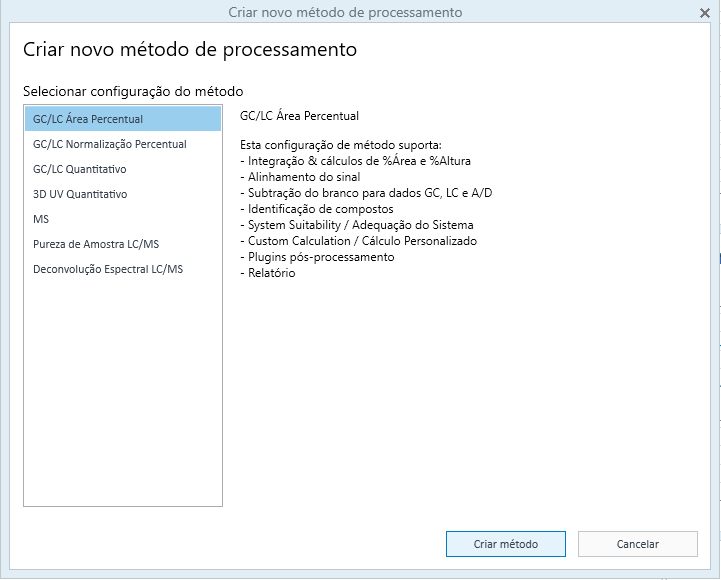Select the GC/LC Quantitativo method configuration
The height and width of the screenshot is (580, 721).
123,169
